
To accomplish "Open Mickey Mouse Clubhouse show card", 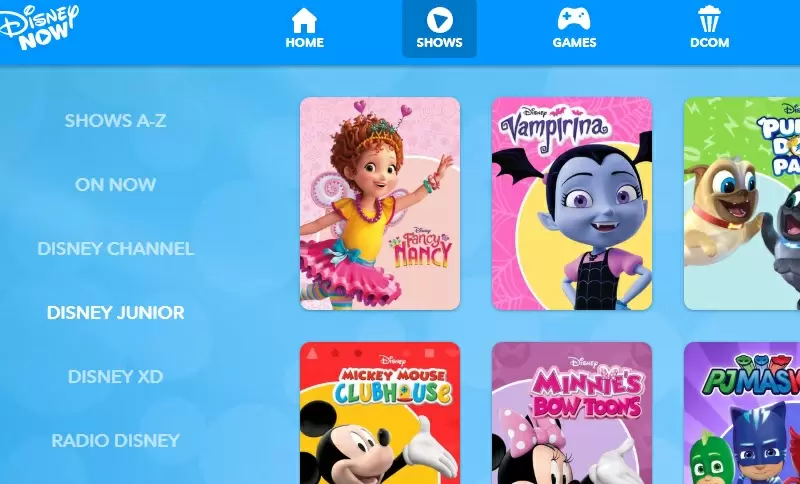I will pos(380,413).
